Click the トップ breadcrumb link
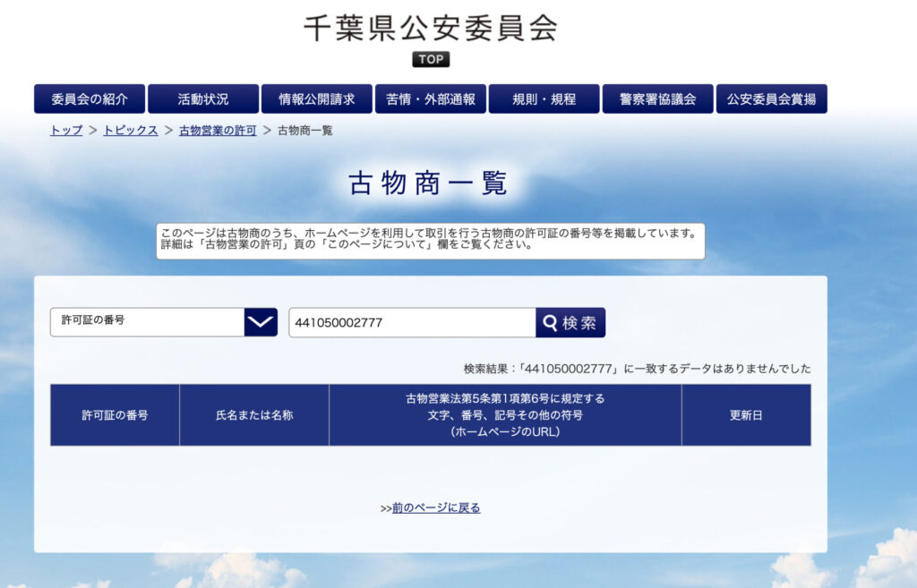 click(x=66, y=131)
